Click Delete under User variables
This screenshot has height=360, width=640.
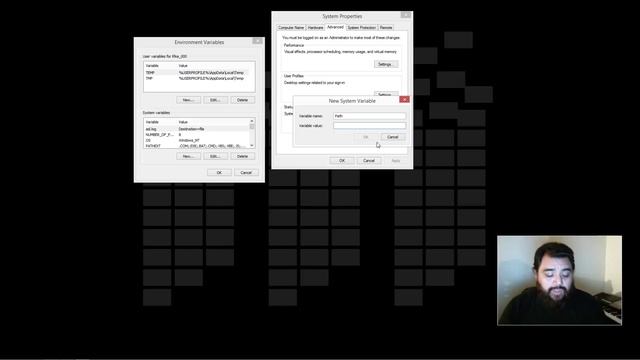pos(242,100)
